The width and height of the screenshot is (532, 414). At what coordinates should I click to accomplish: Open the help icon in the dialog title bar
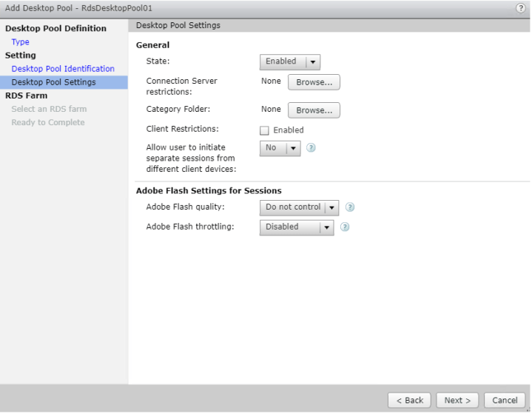(x=521, y=7)
